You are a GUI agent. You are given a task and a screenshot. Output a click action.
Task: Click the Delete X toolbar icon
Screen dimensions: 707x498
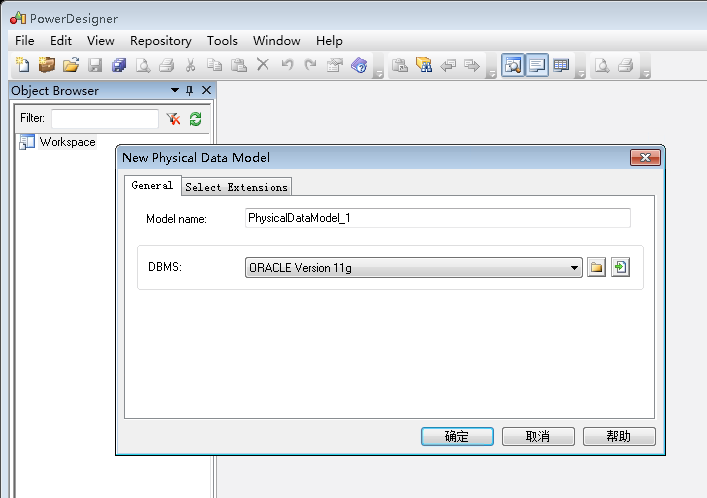263,65
